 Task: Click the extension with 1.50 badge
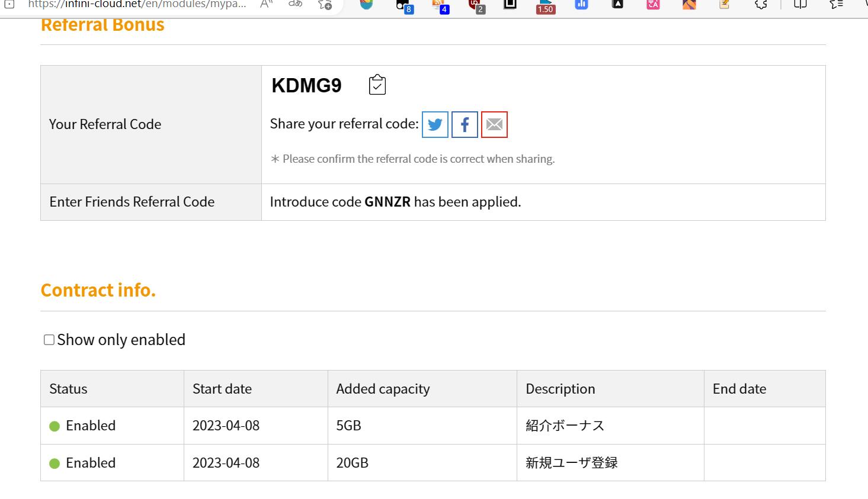tap(545, 6)
